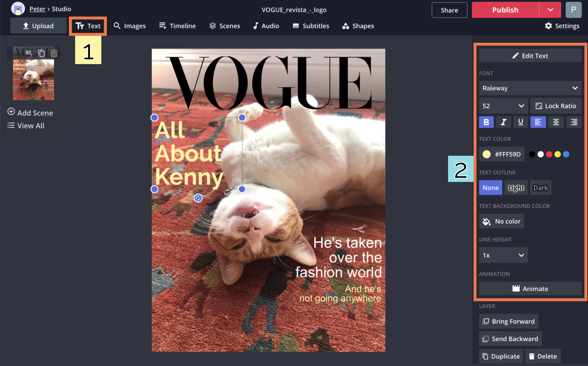Select the scene thumbnail in sidebar

(x=33, y=80)
